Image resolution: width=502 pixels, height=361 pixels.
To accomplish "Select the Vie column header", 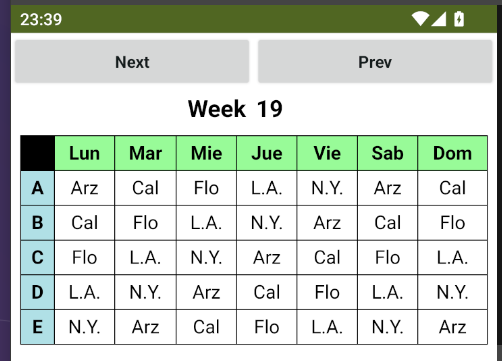I will click(x=327, y=153).
